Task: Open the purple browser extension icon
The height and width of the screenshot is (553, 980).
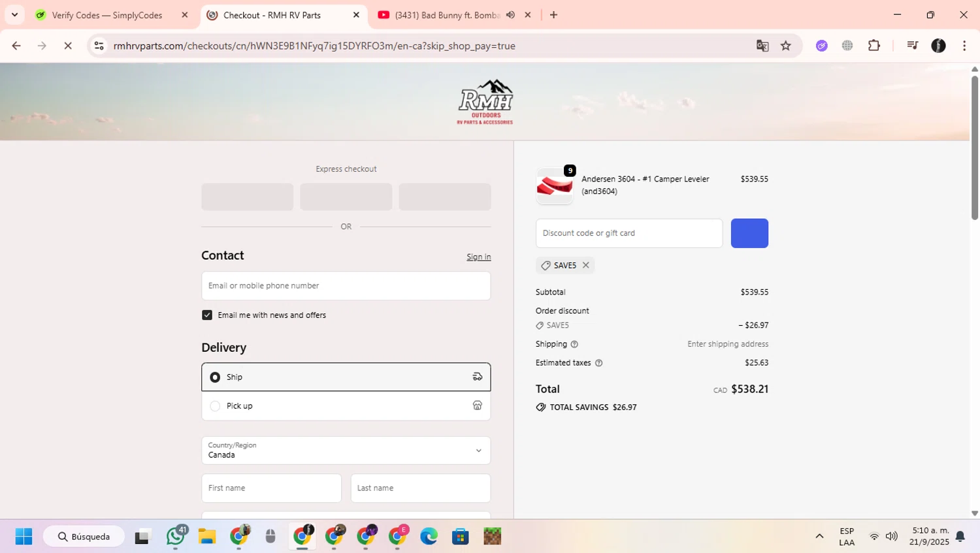Action: coord(822,46)
